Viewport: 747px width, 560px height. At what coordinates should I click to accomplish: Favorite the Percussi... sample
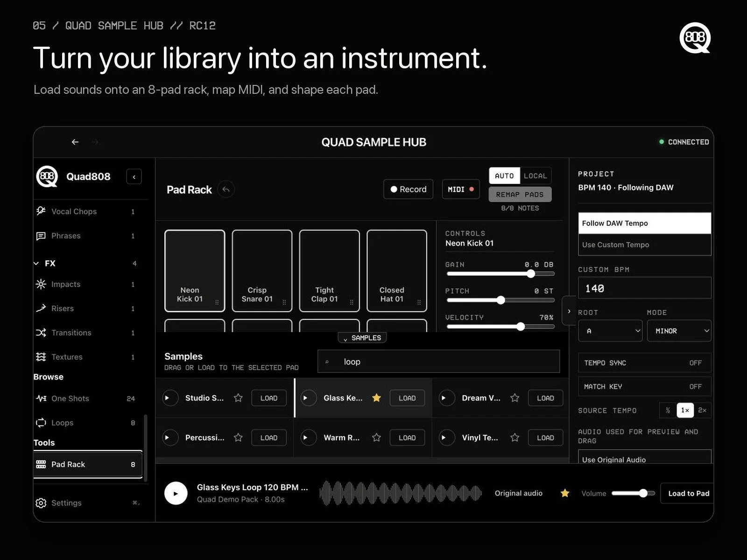click(x=238, y=438)
